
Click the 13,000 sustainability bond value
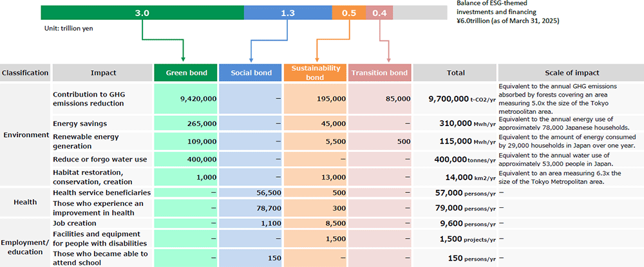(332, 177)
